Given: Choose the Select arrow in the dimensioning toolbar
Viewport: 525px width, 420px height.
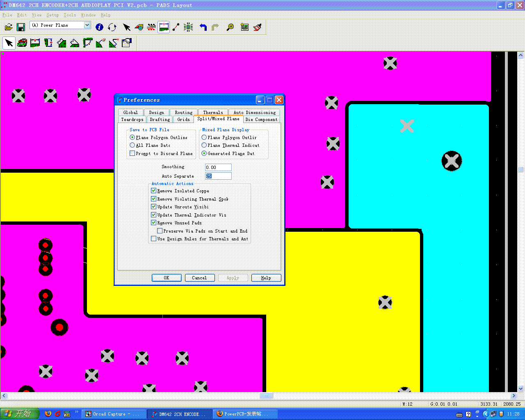Looking at the screenshot, I should 9,43.
